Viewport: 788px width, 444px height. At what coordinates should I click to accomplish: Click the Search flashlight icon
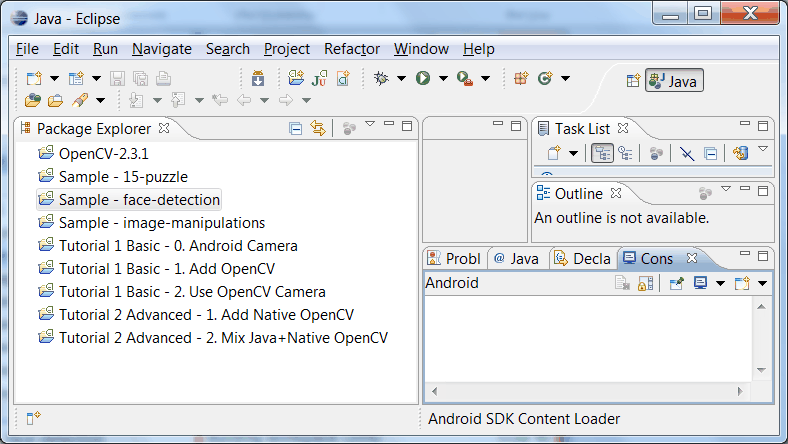coord(80,101)
